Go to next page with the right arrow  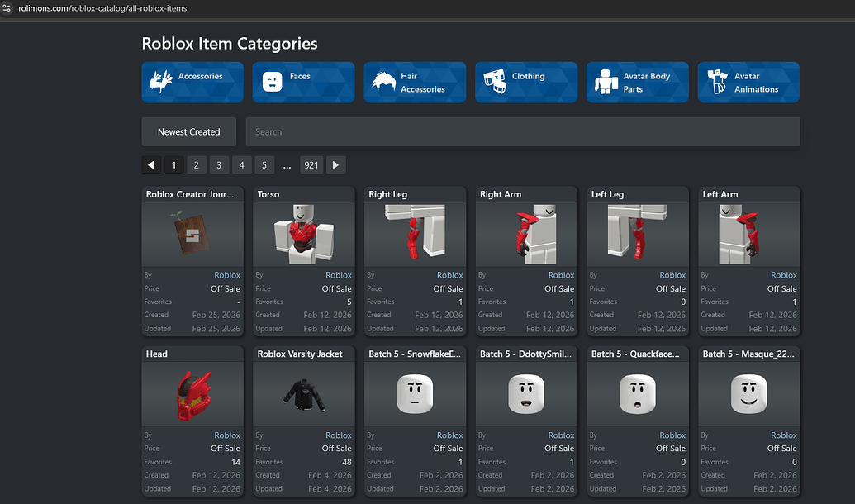[x=336, y=164]
